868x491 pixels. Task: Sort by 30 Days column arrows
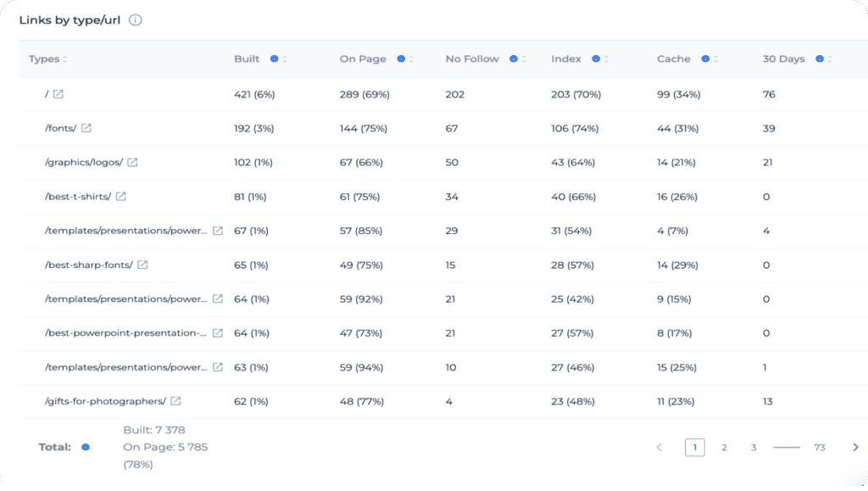tap(830, 59)
